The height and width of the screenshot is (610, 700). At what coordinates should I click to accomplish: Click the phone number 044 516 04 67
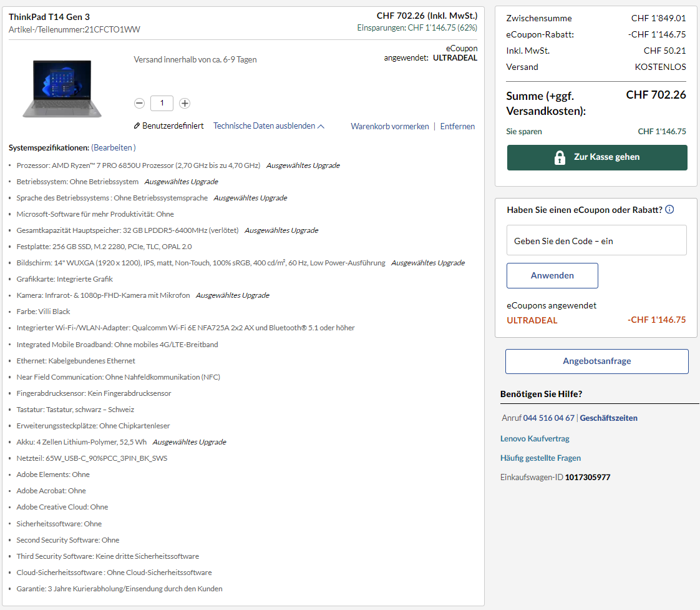(x=548, y=418)
